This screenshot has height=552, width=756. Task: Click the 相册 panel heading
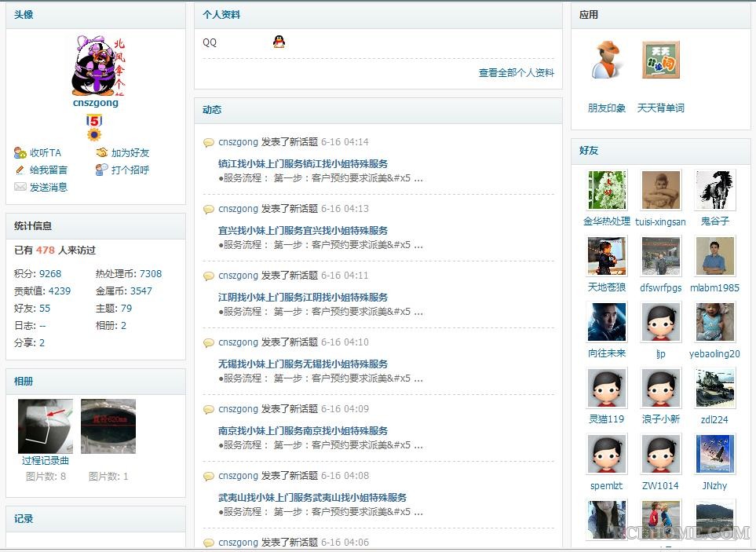click(24, 382)
